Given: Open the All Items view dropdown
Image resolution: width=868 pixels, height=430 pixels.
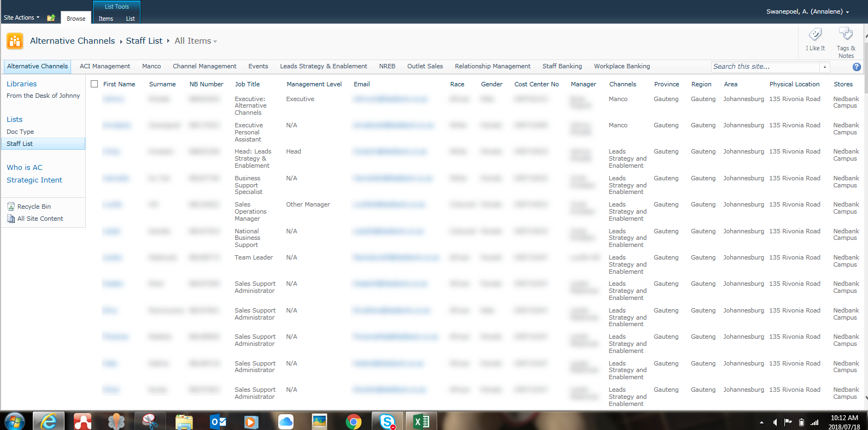Looking at the screenshot, I should pyautogui.click(x=196, y=41).
